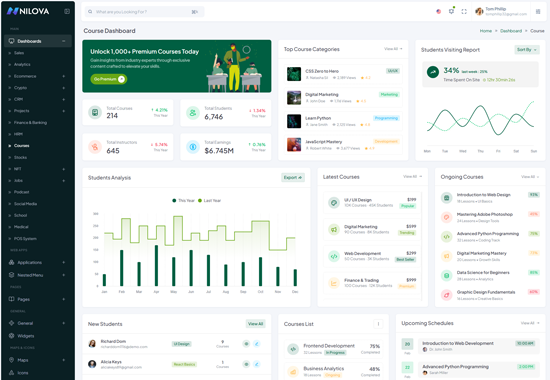
Task: Click New Students View All button
Action: tap(255, 324)
